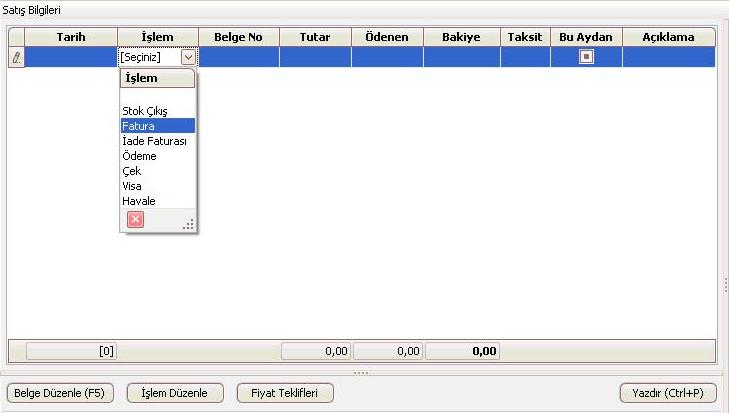Pick Havale from the dropdown
This screenshot has height=413, width=729.
(158, 201)
